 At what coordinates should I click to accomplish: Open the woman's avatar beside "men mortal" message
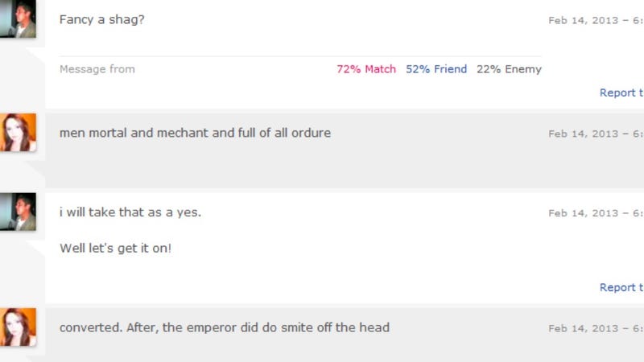click(x=18, y=133)
